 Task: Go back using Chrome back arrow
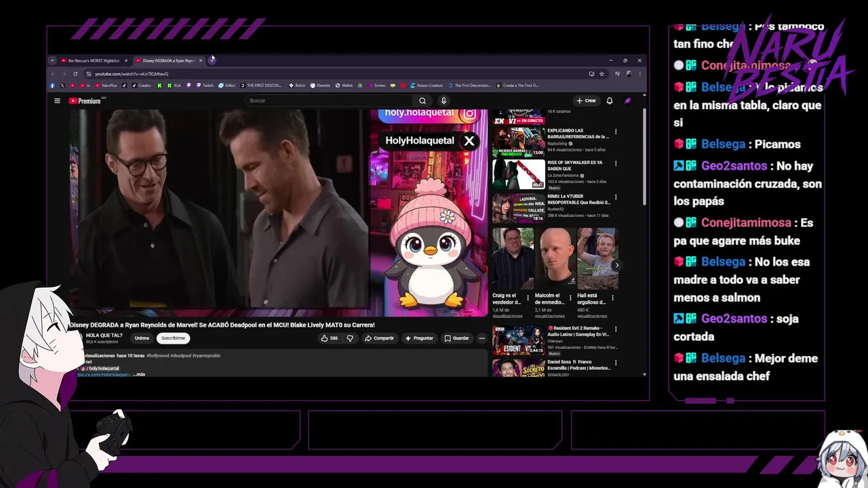coord(54,74)
